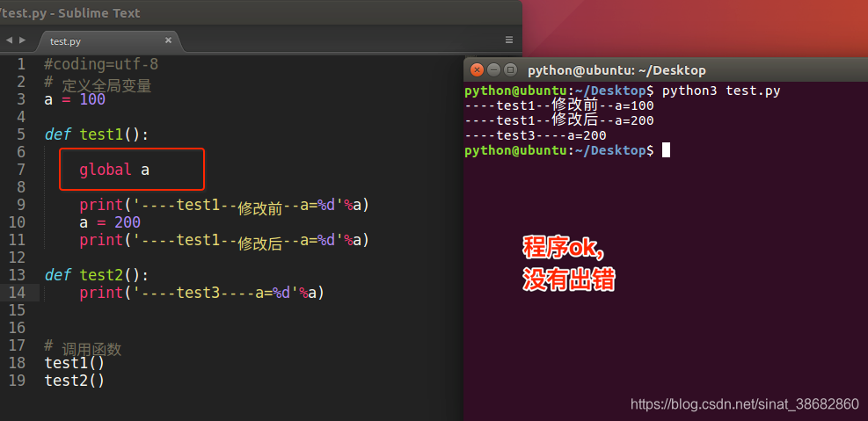Click the terminal cursor at the last prompt
The height and width of the screenshot is (421, 868).
pyautogui.click(x=666, y=150)
